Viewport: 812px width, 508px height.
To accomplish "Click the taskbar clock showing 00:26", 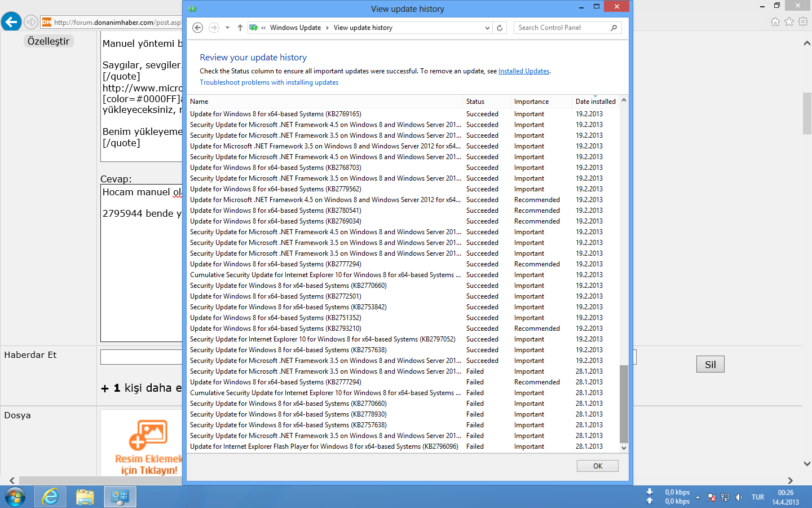I will pyautogui.click(x=785, y=497).
